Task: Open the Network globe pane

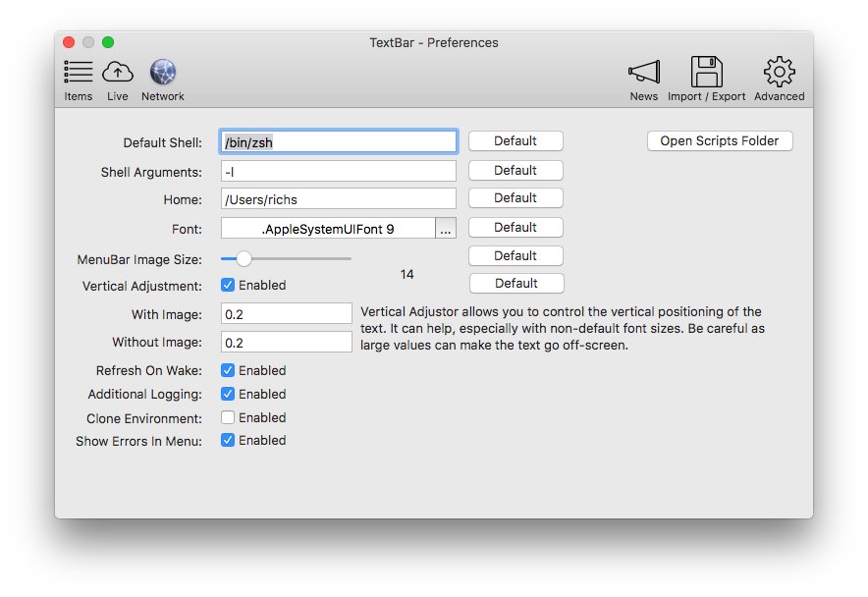Action: pos(163,81)
